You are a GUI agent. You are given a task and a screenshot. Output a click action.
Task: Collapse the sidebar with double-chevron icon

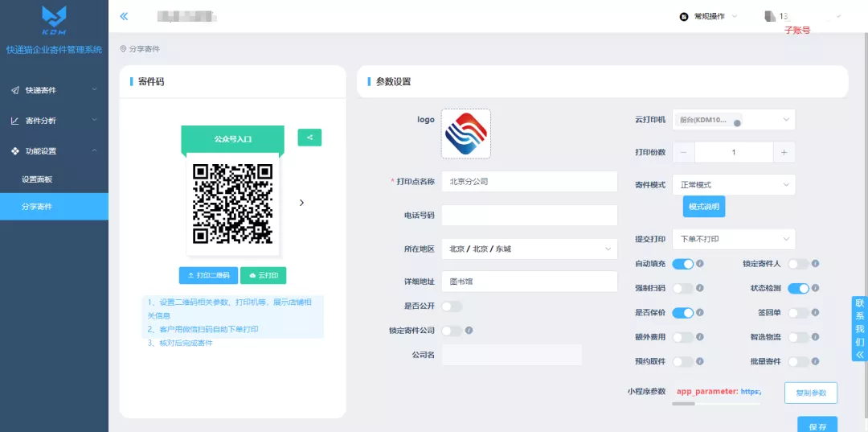[124, 16]
